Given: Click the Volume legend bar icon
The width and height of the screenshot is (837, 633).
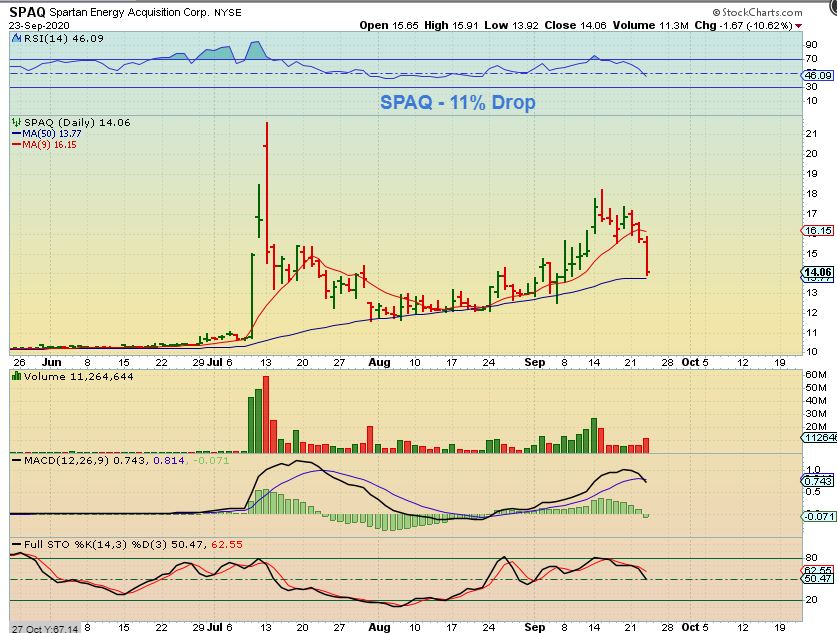Looking at the screenshot, I should pyautogui.click(x=16, y=376).
